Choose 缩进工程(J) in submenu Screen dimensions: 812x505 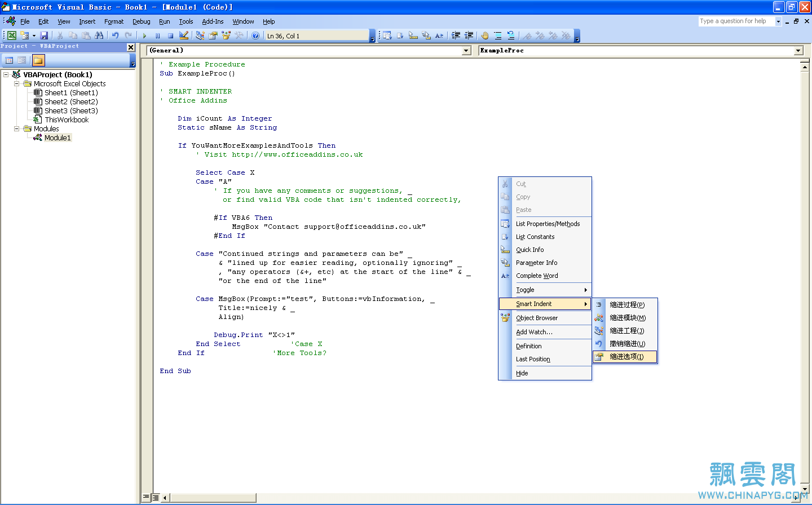pos(625,331)
